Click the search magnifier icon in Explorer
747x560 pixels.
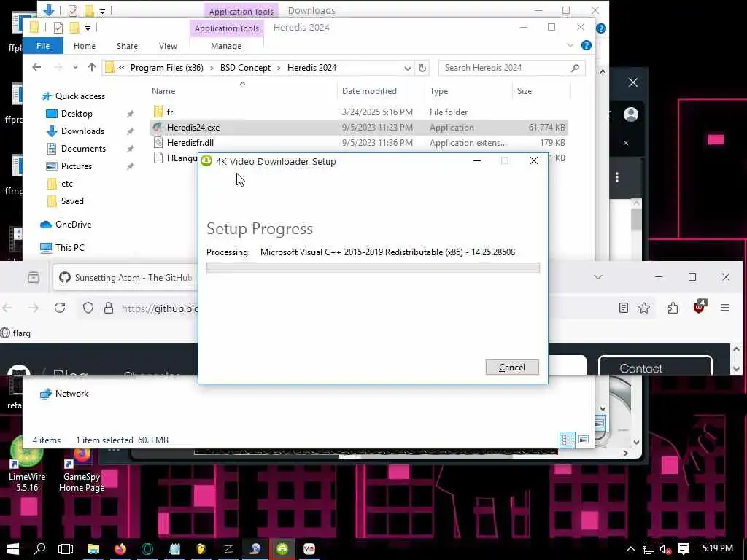tap(575, 68)
